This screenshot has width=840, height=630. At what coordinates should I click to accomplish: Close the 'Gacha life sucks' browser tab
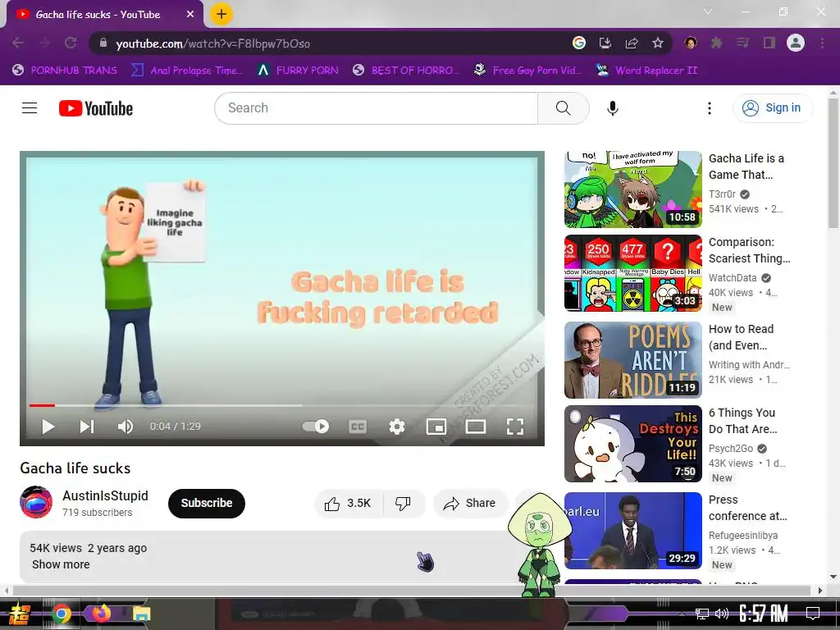[x=190, y=15]
